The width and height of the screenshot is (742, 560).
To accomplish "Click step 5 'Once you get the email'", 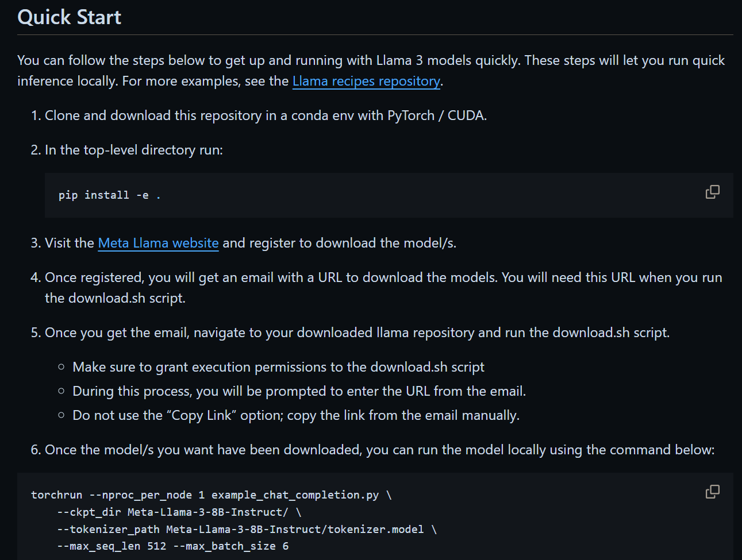I will pyautogui.click(x=357, y=333).
